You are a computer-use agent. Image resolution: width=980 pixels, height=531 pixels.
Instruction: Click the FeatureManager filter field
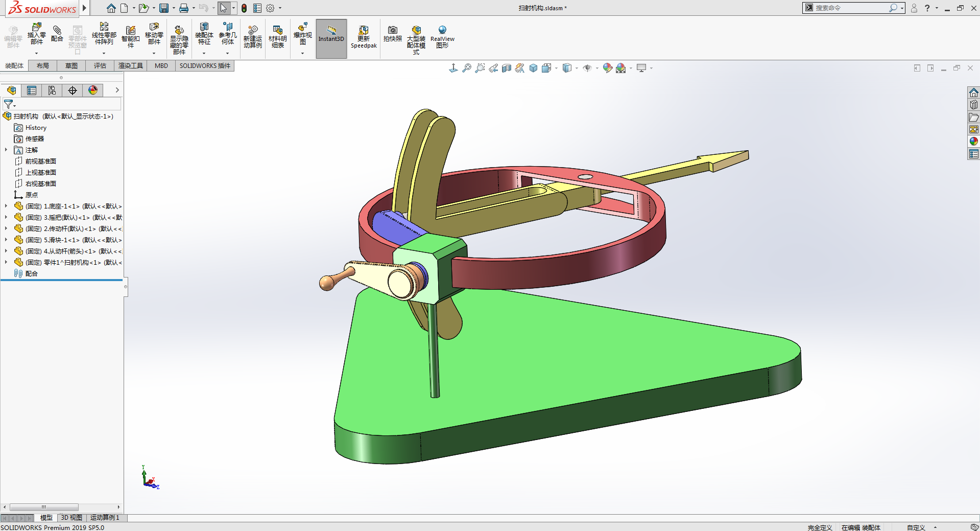point(61,104)
